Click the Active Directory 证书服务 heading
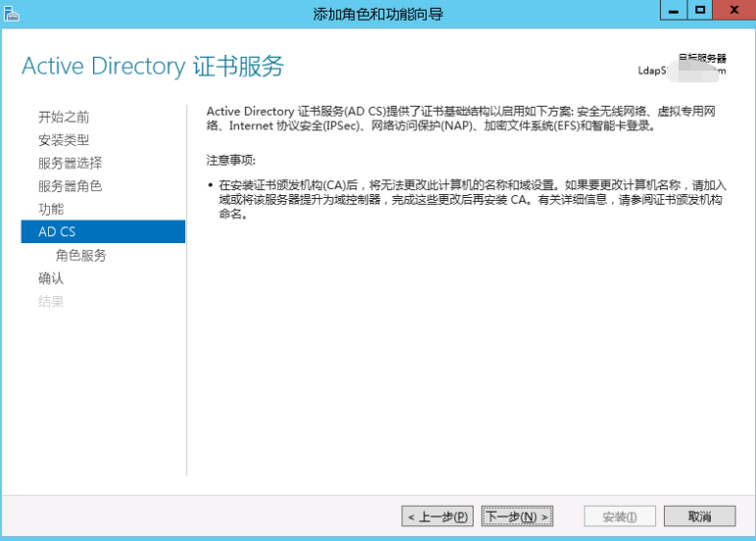 (153, 66)
